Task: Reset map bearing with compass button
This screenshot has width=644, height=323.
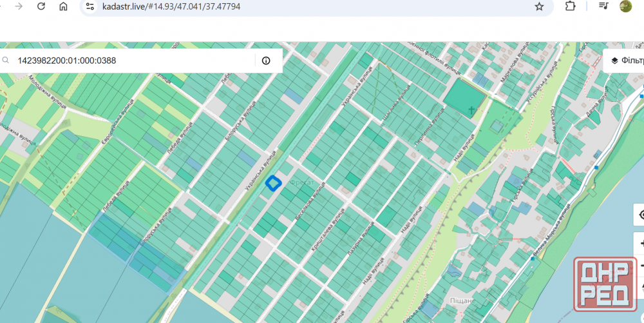Action: point(640,284)
